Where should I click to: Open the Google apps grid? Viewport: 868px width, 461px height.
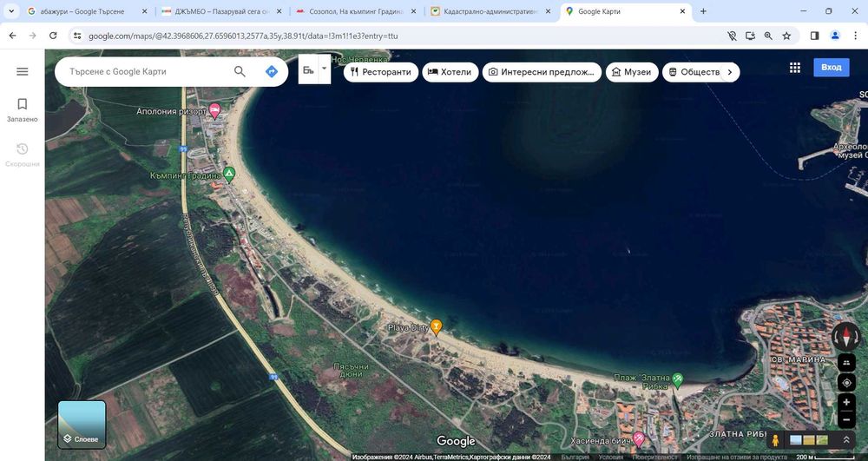tap(795, 68)
